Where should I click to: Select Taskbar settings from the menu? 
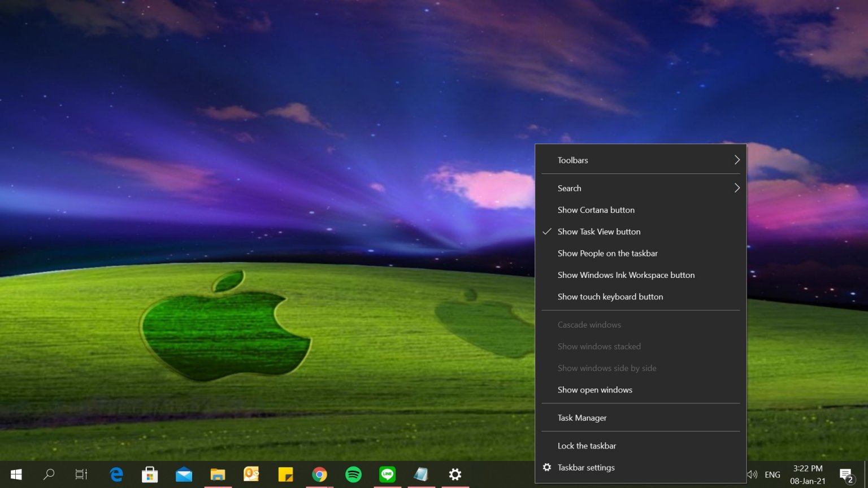pos(586,467)
